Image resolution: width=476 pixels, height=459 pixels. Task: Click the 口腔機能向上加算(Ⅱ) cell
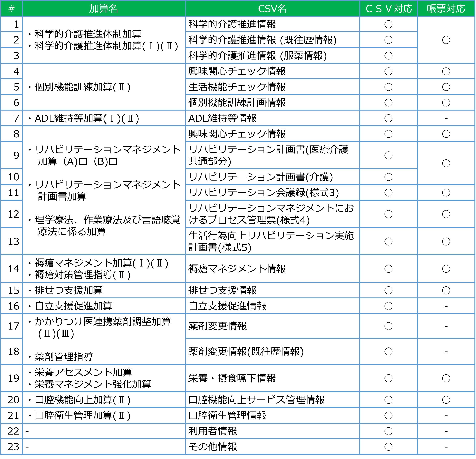click(x=104, y=400)
